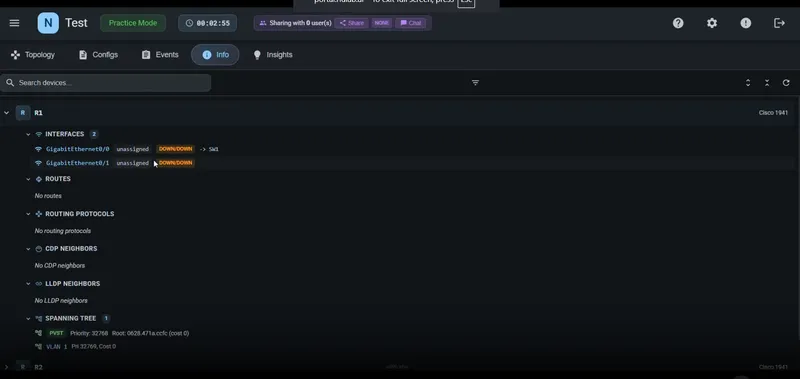Collapse the ROUTES section
Image resolution: width=800 pixels, height=379 pixels.
point(28,179)
